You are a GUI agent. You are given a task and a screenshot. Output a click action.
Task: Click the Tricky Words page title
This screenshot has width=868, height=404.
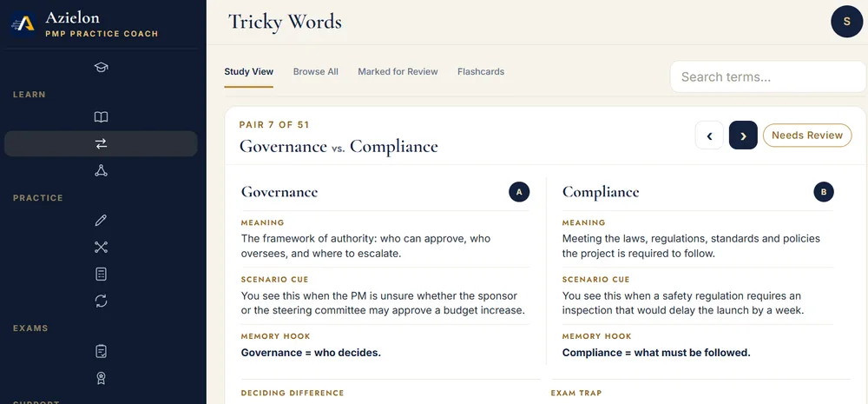pos(285,23)
